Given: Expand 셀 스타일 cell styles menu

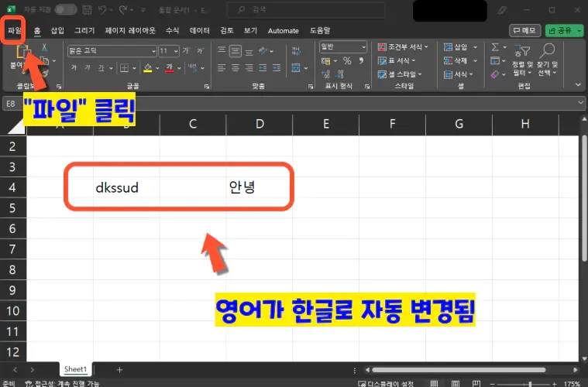Looking at the screenshot, I should pyautogui.click(x=400, y=74).
